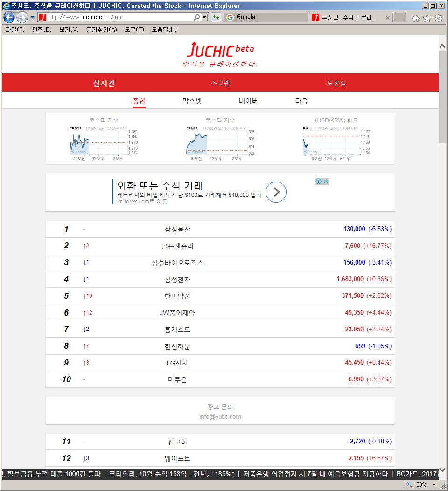
Task: Click the page scrollbar down arrow
Action: pyautogui.click(x=442, y=470)
